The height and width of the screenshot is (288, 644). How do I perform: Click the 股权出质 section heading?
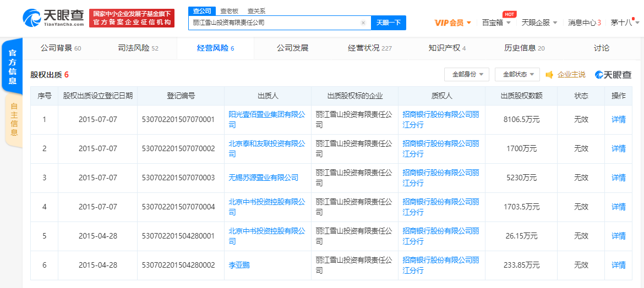(46, 75)
